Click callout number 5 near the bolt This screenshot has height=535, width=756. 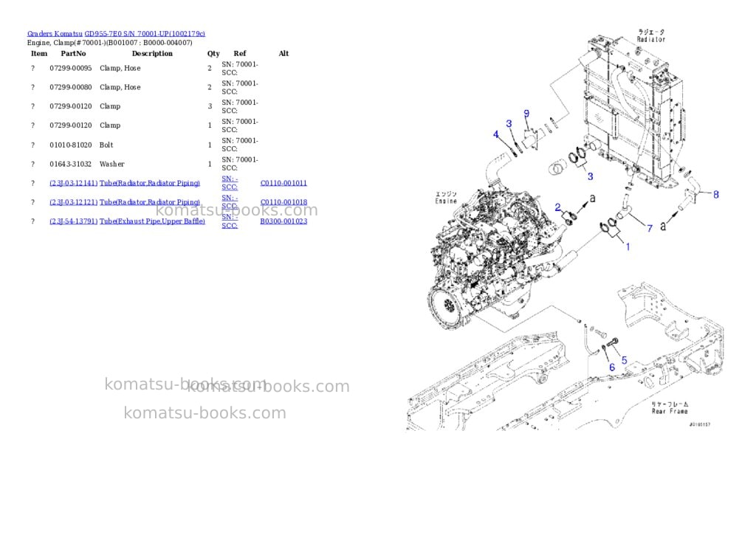(x=625, y=360)
